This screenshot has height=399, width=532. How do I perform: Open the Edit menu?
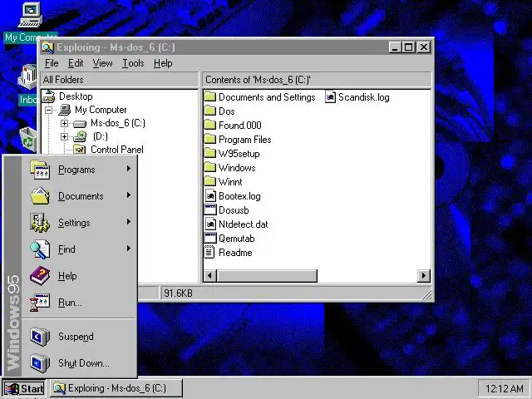[76, 63]
